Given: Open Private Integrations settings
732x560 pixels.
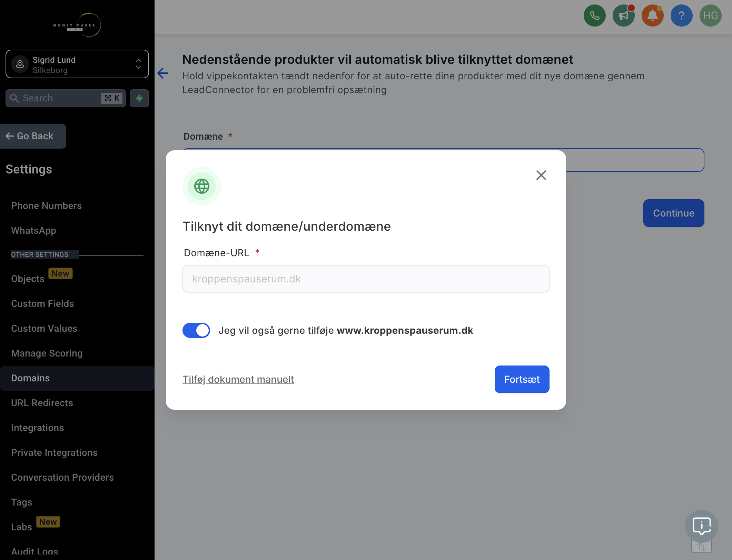Looking at the screenshot, I should point(54,453).
